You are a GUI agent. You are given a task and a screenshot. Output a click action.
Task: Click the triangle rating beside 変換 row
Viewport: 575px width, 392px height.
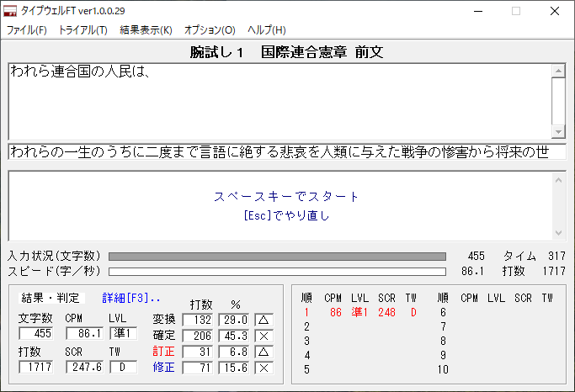click(264, 320)
